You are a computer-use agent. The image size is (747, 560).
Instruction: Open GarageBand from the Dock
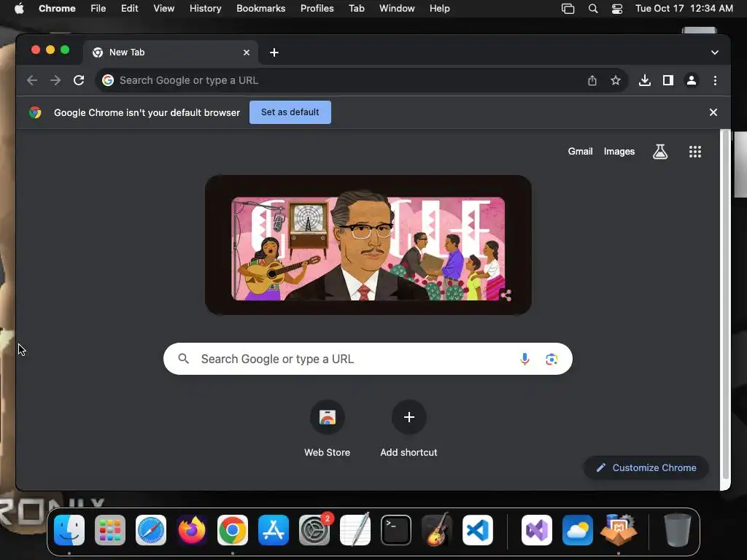437,530
